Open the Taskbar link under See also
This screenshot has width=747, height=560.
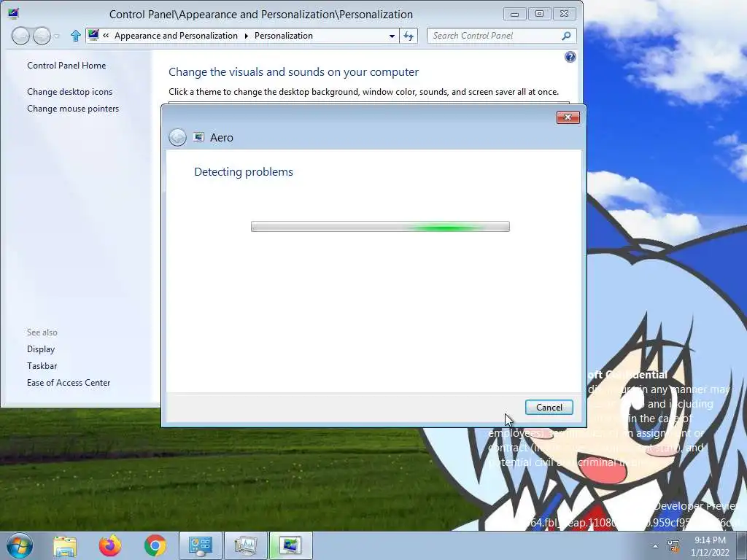(42, 366)
